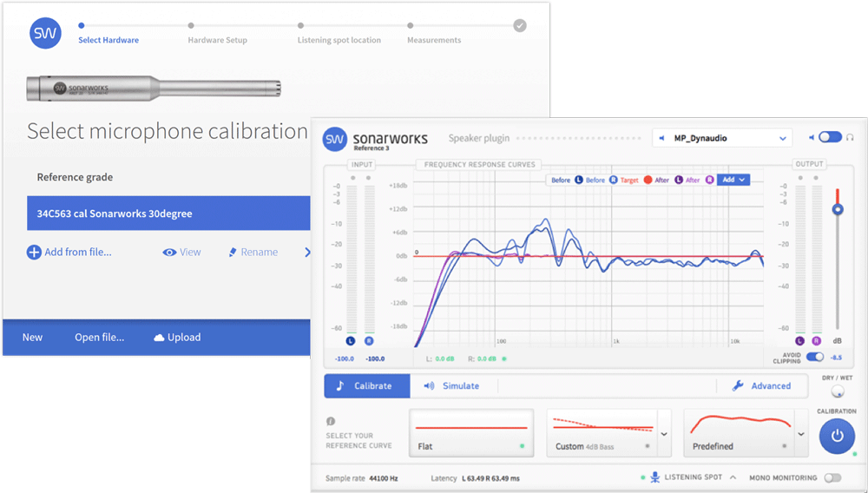This screenshot has height=493, width=868.
Task: Toggle speaker/headphone output switch
Action: (830, 137)
